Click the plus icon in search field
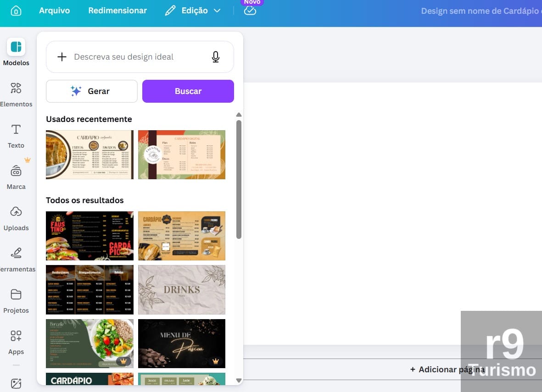Screen dimensions: 542x392 coord(61,57)
